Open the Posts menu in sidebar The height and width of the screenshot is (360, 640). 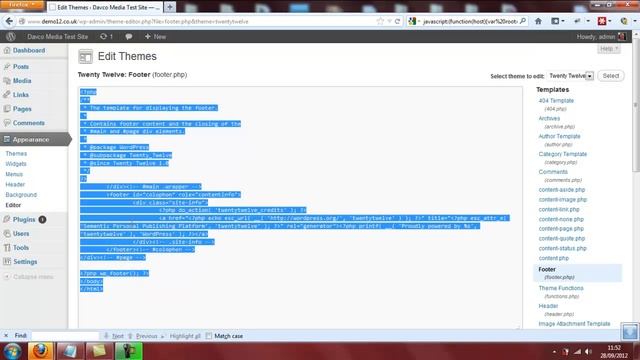pos(21,67)
